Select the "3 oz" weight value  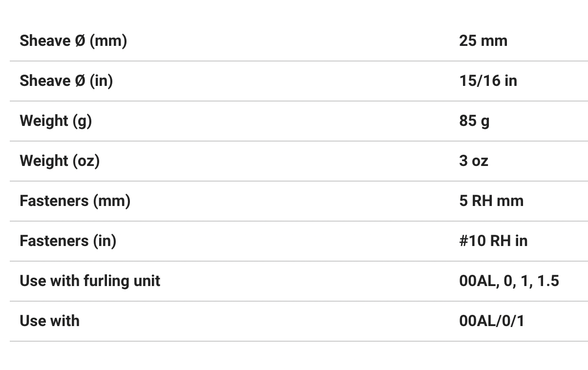point(474,161)
